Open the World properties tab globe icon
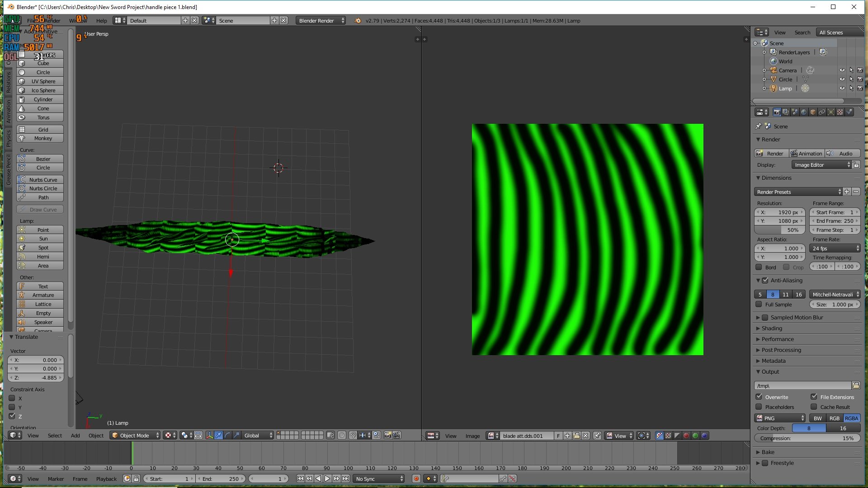This screenshot has height=488, width=868. click(x=804, y=112)
